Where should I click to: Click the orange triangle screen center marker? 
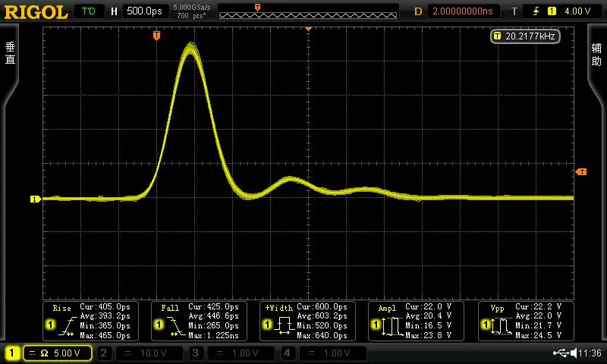click(x=308, y=29)
